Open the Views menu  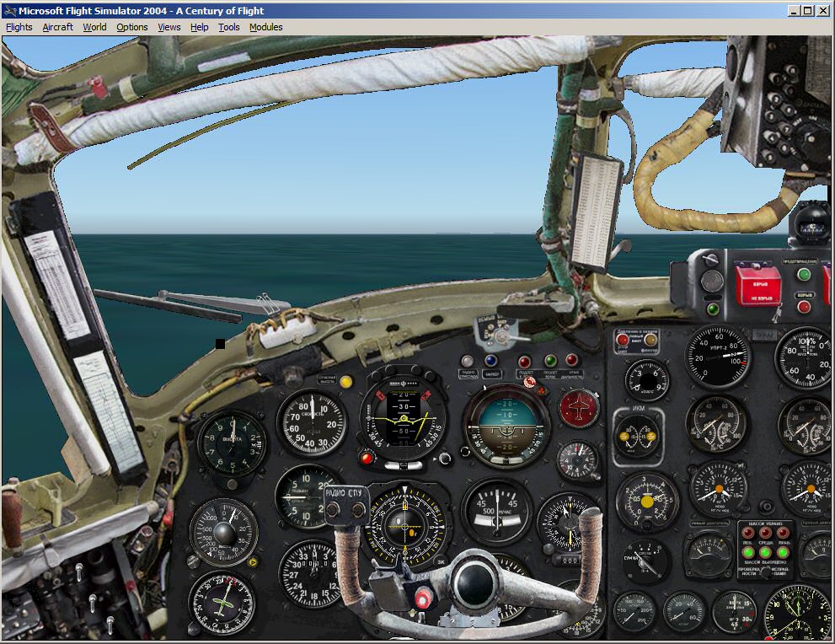(169, 27)
